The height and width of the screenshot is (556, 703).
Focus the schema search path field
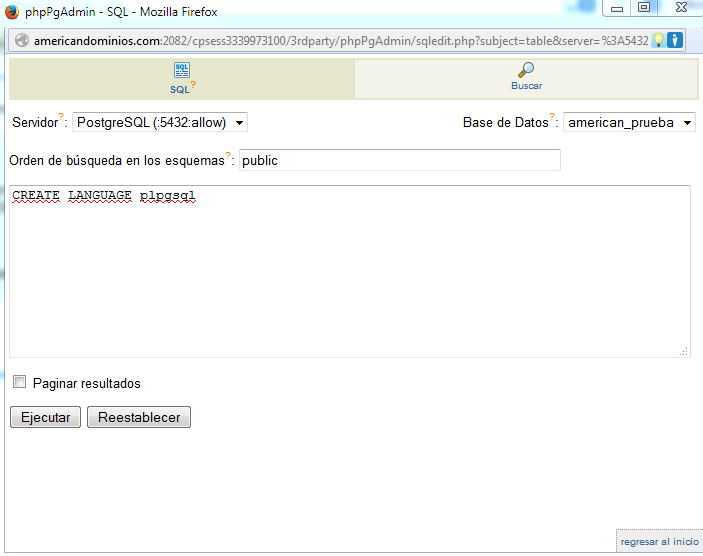point(400,160)
